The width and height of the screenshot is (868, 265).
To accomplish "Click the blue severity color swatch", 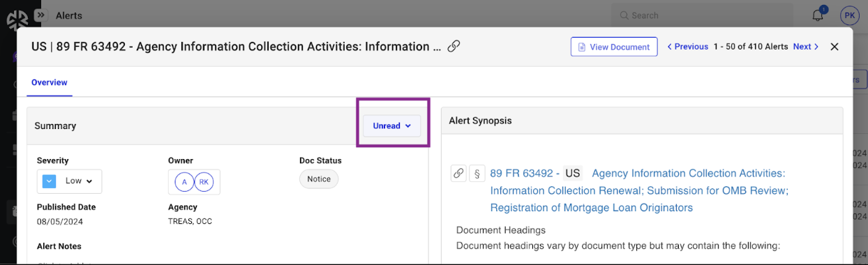I will [49, 181].
